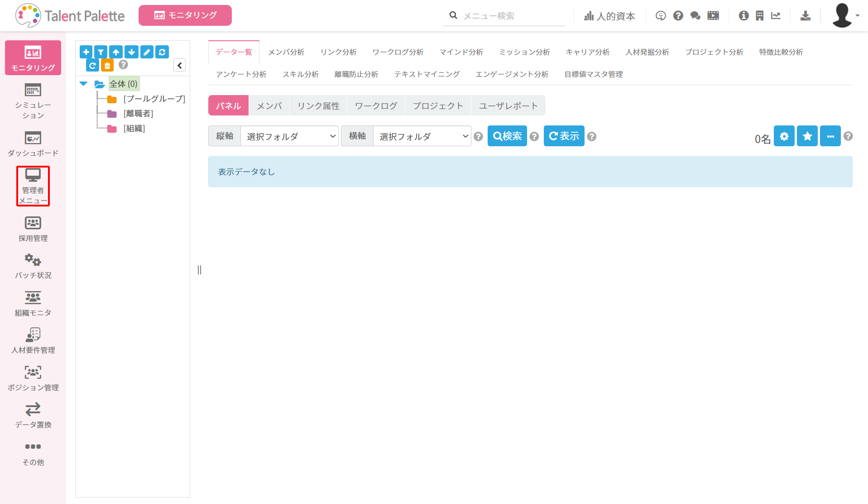Open the ダッシュボード sidebar icon
Viewport: 868px width, 504px height.
pyautogui.click(x=33, y=144)
